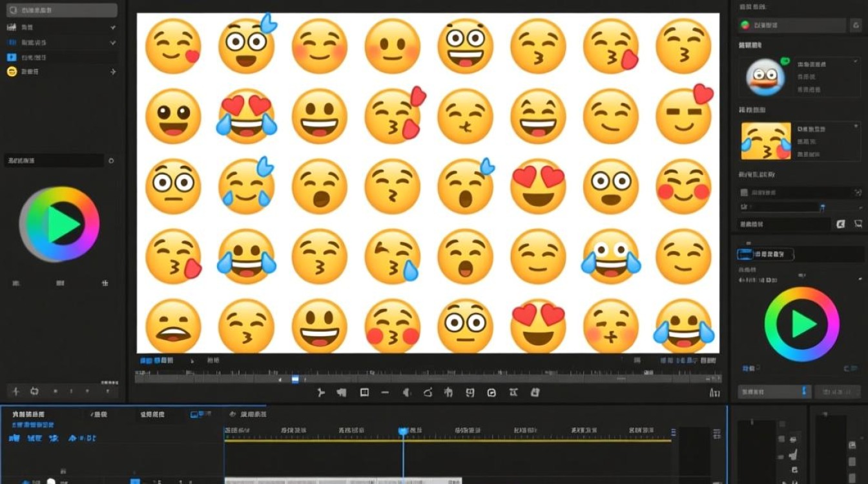Select the wide-eyed emoji thumbnail in right panel

coord(765,76)
